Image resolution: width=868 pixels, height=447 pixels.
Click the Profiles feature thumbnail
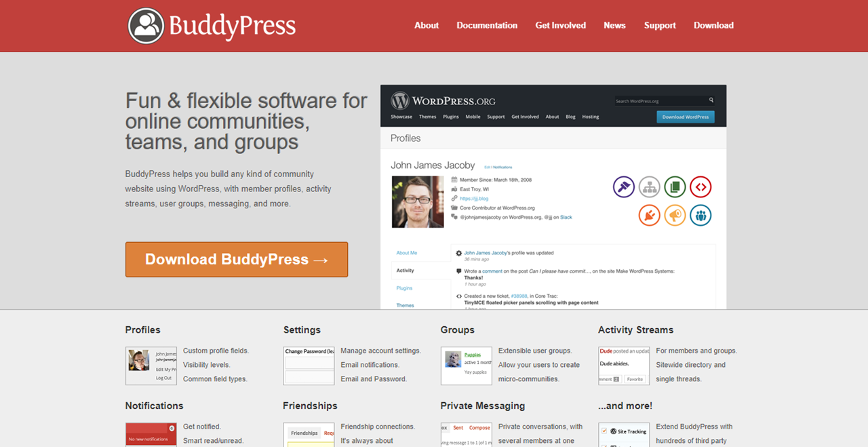(151, 366)
